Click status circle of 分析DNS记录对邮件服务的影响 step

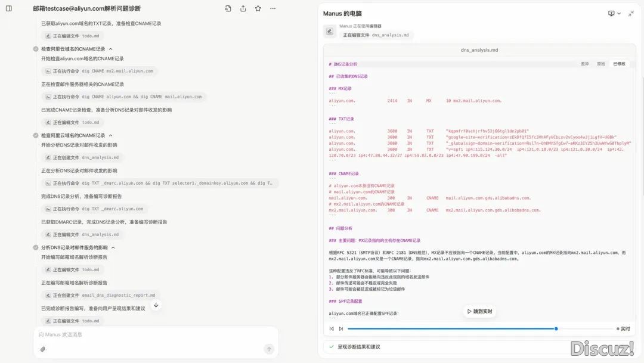click(x=36, y=247)
